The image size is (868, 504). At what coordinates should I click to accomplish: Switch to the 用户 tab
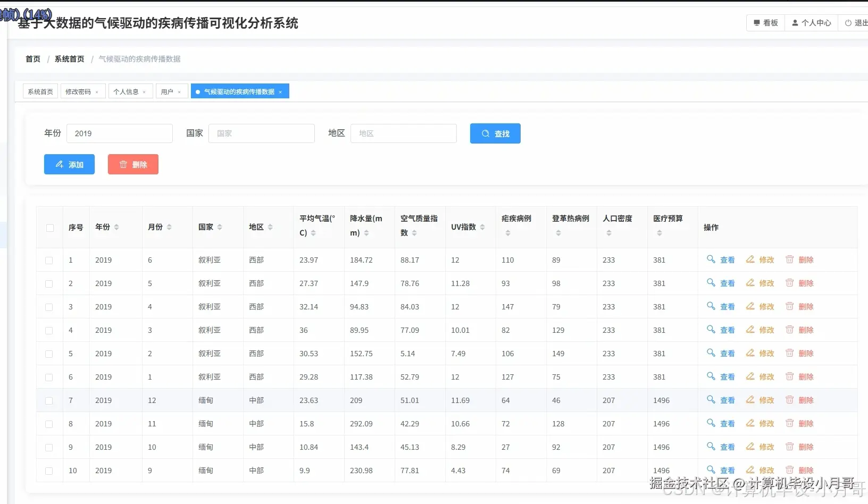[166, 91]
